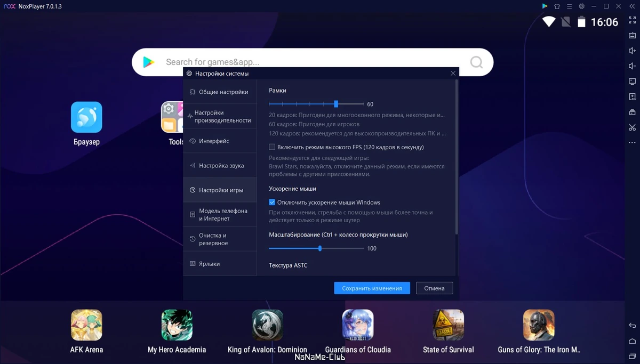Click the scissors screenshot icon
The width and height of the screenshot is (640, 364).
point(632,127)
